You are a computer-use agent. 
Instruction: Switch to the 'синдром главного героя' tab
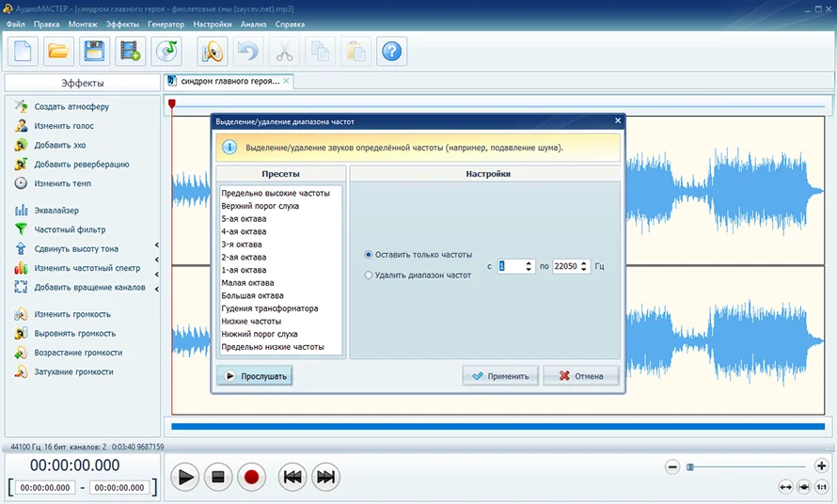click(230, 81)
